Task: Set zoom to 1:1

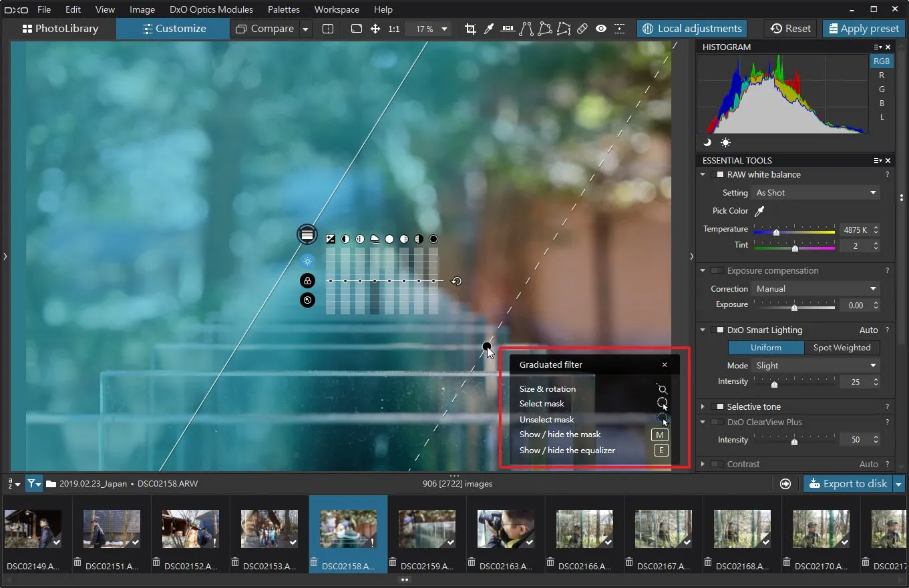Action: (394, 29)
